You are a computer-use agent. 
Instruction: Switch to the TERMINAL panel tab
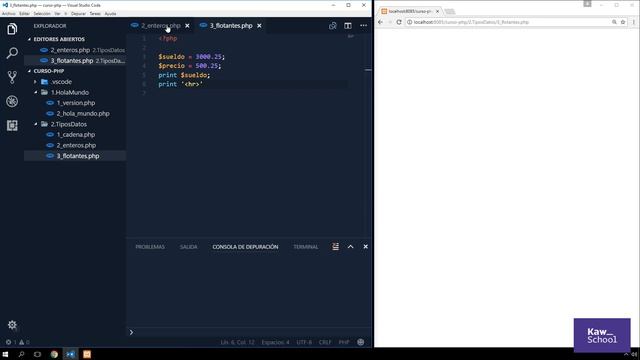(305, 247)
